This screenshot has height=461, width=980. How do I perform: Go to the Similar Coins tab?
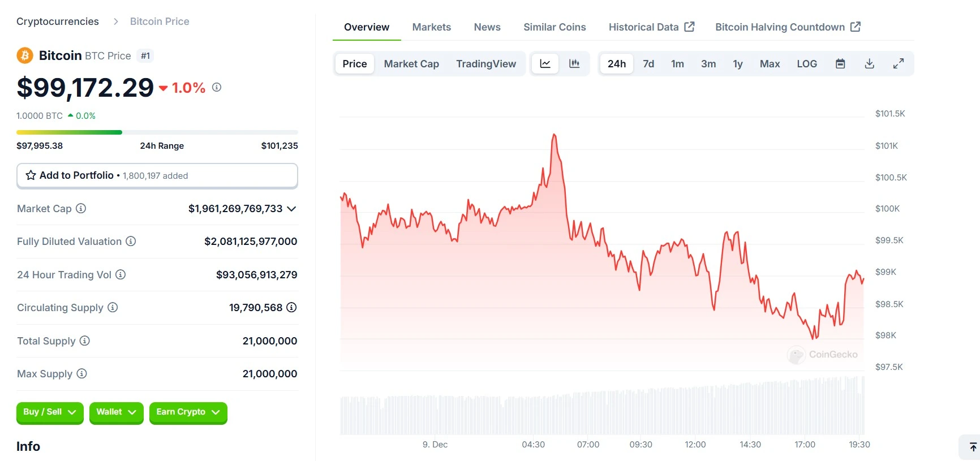point(555,27)
